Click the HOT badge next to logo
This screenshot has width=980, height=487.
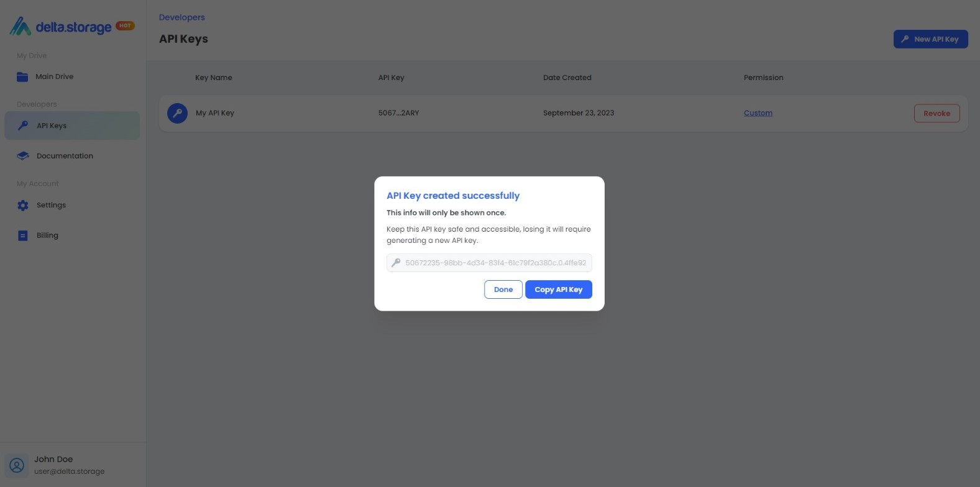click(125, 25)
